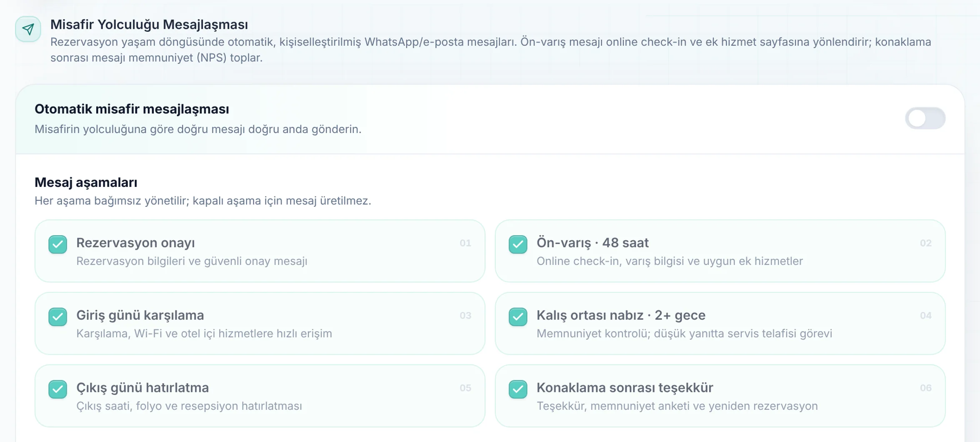Click the text Rezervasyon bilgileri ve güvenli onay mesajı

coord(192,261)
